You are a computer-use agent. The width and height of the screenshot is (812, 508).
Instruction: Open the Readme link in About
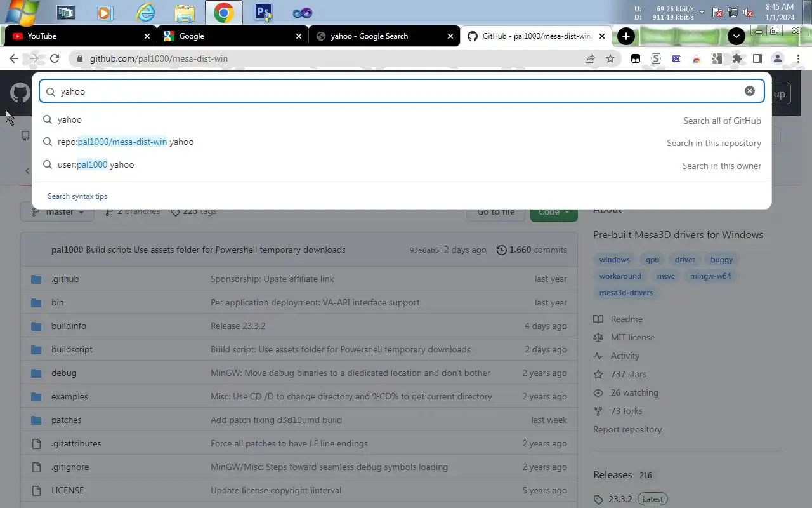tap(618, 319)
